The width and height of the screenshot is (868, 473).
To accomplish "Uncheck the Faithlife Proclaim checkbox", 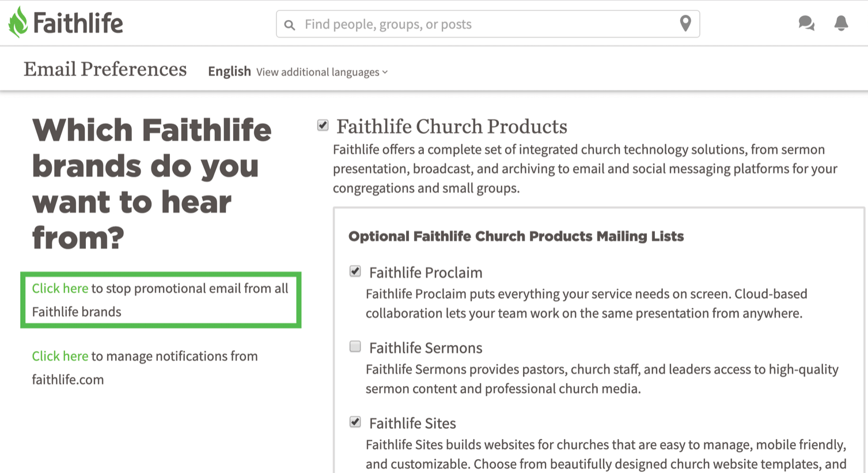I will click(x=355, y=271).
